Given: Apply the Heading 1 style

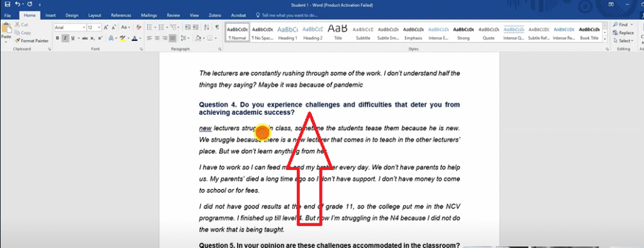Looking at the screenshot, I should click(287, 33).
